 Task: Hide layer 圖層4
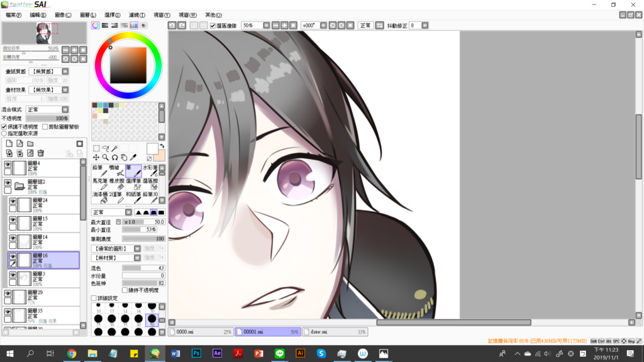click(x=8, y=164)
